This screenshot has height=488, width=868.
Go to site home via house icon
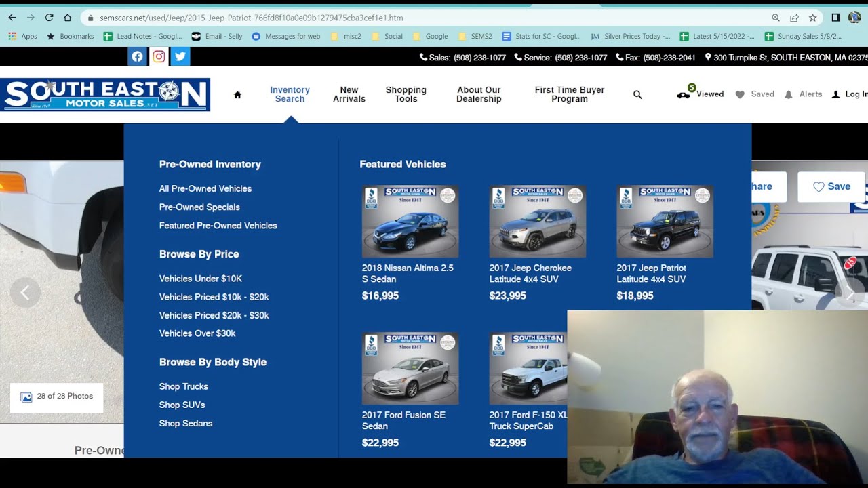237,95
